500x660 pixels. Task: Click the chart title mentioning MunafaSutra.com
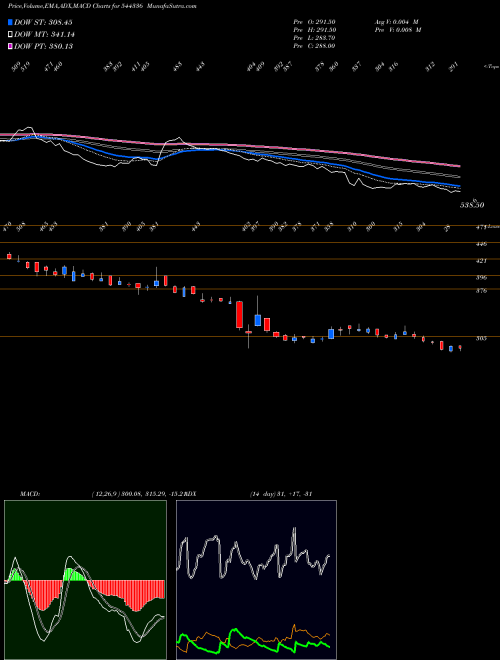tap(102, 6)
